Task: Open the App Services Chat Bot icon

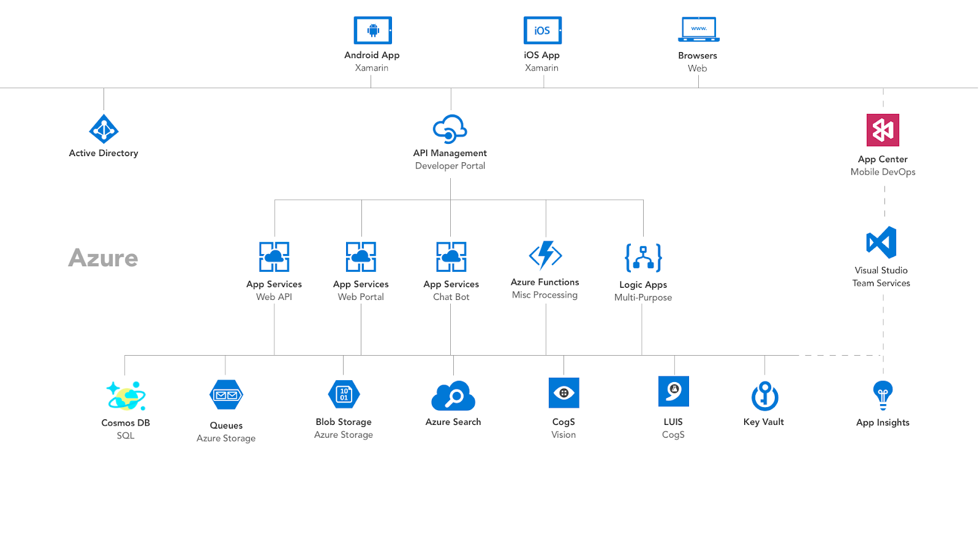Action: click(450, 257)
